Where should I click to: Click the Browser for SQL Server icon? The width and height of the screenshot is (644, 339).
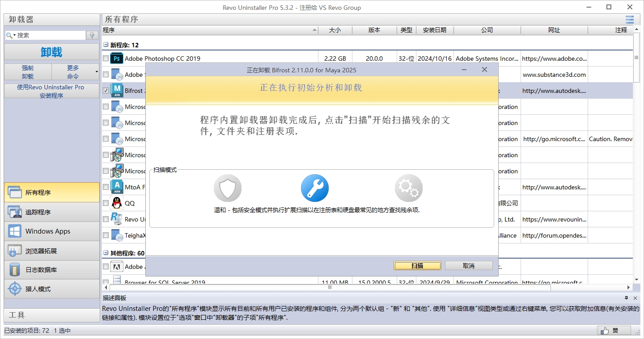pos(117,280)
